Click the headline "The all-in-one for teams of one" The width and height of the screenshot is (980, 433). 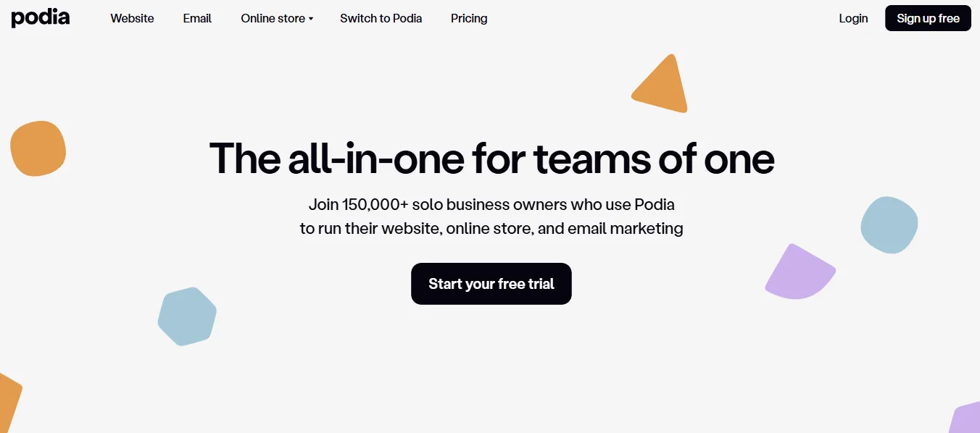click(x=491, y=158)
